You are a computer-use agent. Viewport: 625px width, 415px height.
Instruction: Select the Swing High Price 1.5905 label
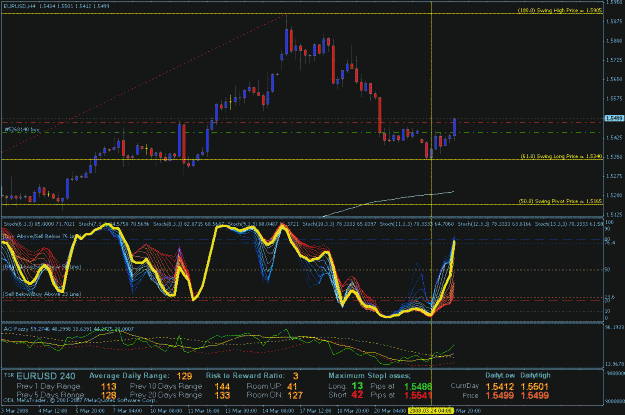click(559, 10)
